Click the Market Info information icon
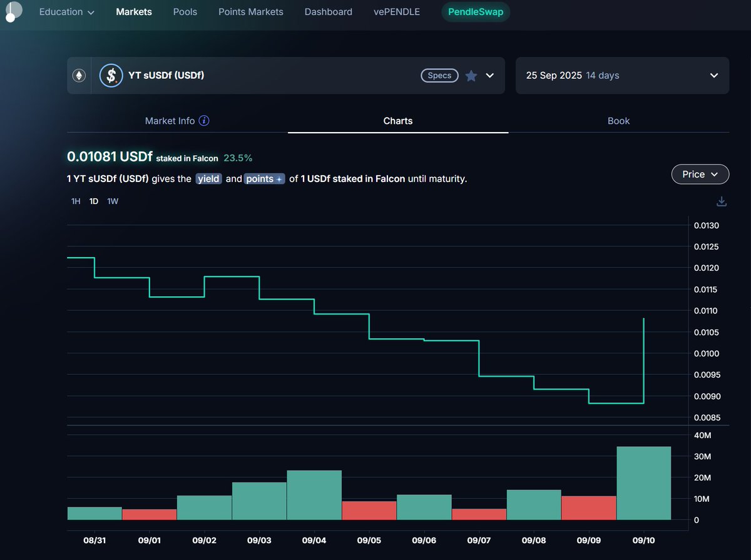This screenshot has width=751, height=560. coord(204,121)
